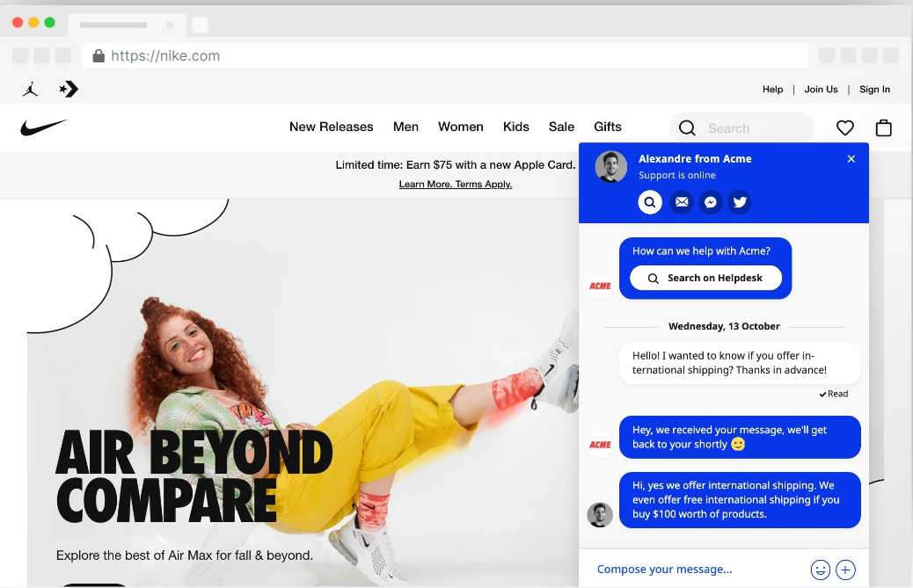Viewport: 913px width, 588px height.
Task: Click the padlock icon in address bar
Action: click(x=99, y=56)
